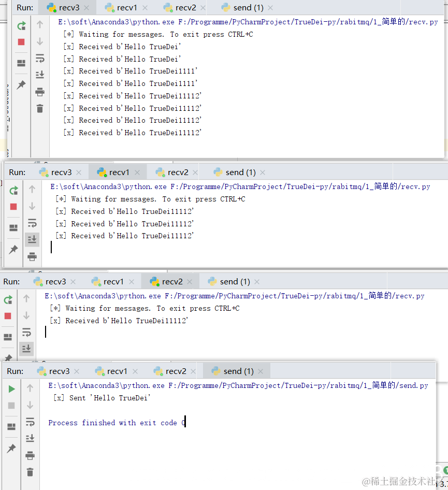Pin tab in second recv1 panel
This screenshot has height=490, width=448.
13,249
